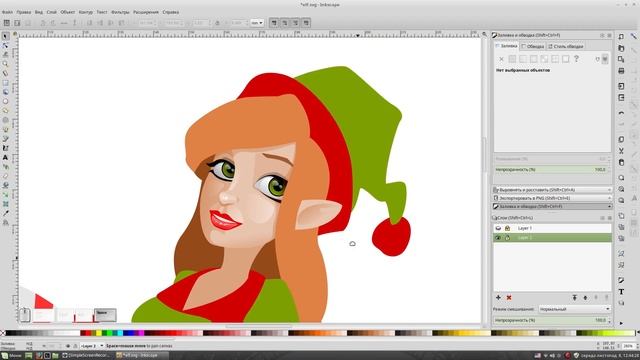This screenshot has width=640, height=360.
Task: Select the Layer 1 row in layers
Action: click(552, 228)
